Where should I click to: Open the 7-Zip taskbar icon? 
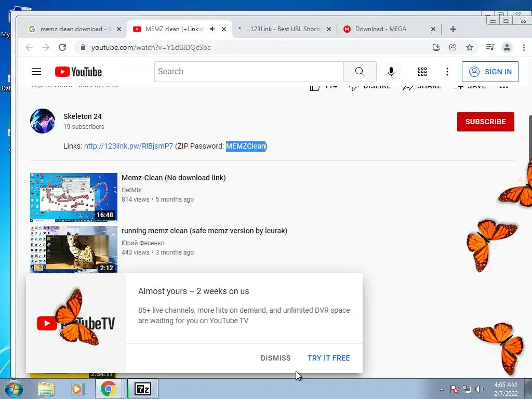coord(143,389)
